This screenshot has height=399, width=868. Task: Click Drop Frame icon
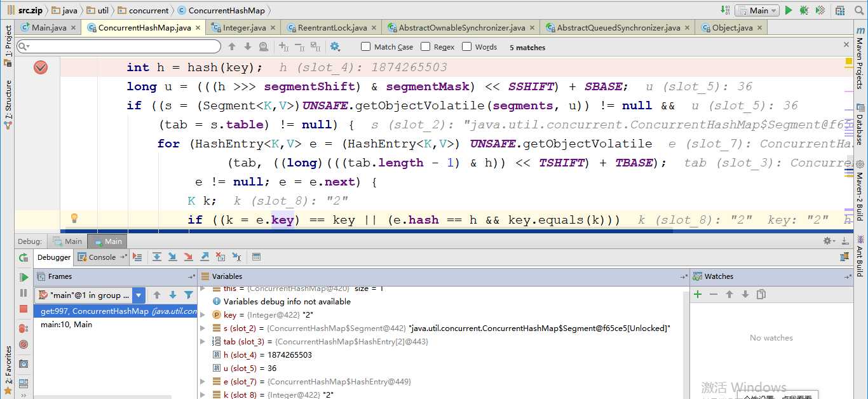coord(220,257)
